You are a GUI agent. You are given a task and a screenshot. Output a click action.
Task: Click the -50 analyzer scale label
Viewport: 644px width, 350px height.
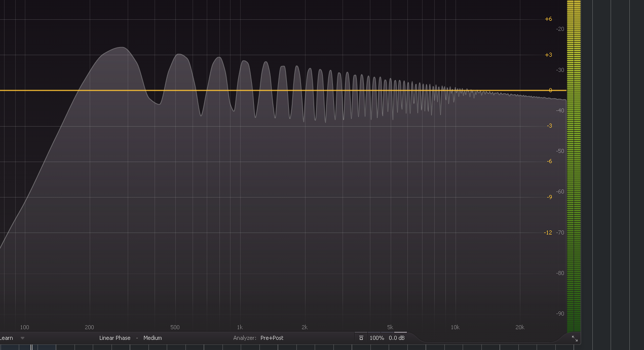tap(560, 151)
